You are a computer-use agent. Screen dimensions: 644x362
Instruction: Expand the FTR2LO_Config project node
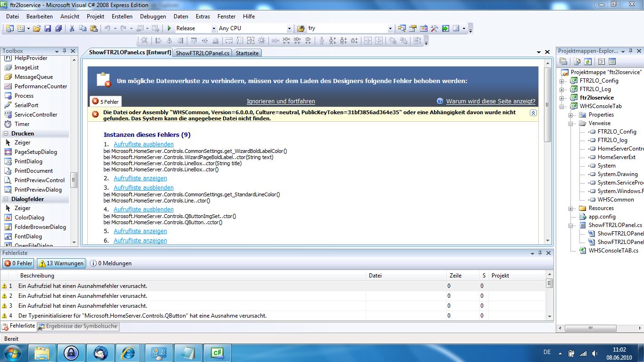[562, 81]
